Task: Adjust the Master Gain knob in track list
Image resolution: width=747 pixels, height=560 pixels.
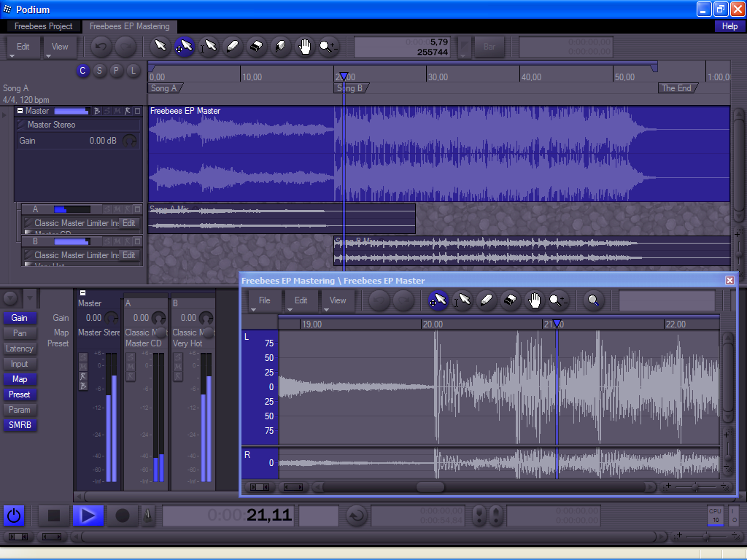Action: tap(129, 141)
